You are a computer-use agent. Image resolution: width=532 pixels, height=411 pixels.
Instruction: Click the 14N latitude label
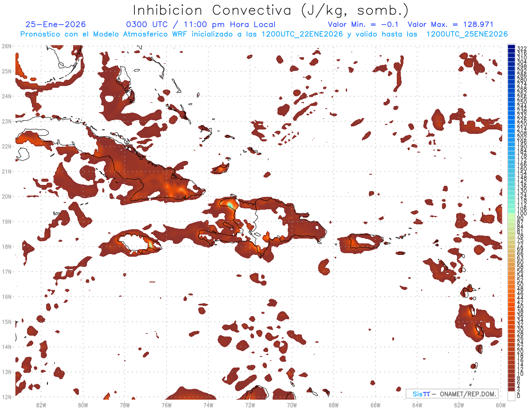(7, 347)
